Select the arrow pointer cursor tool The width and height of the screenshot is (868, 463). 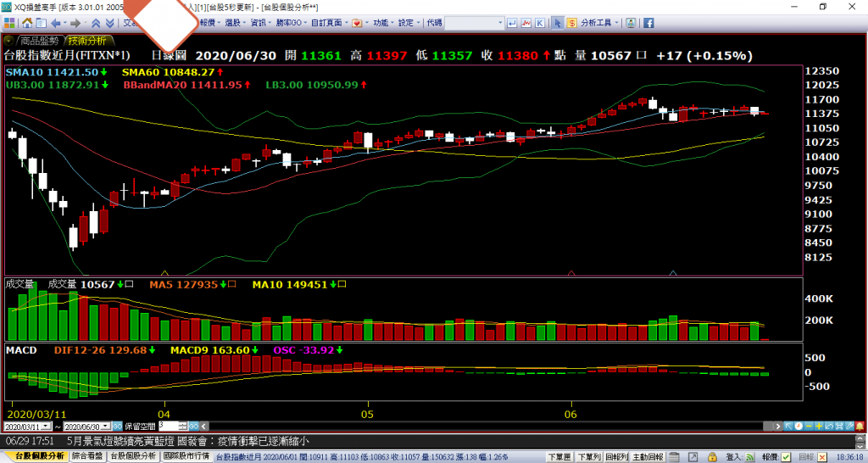(557, 23)
